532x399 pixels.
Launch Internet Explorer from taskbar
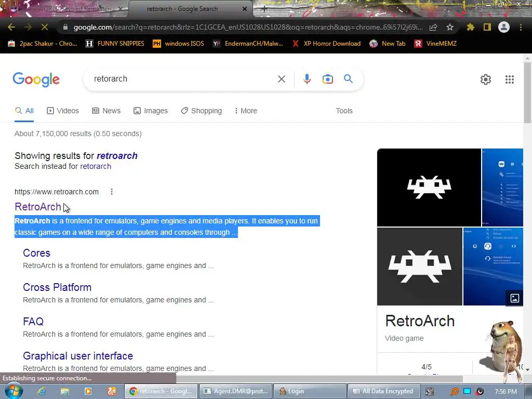[x=42, y=391]
